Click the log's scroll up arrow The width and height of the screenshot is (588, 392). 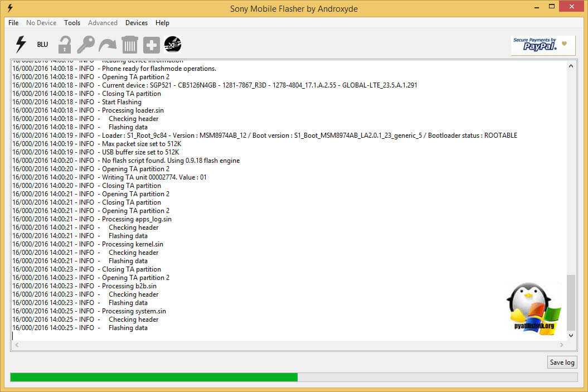point(571,66)
